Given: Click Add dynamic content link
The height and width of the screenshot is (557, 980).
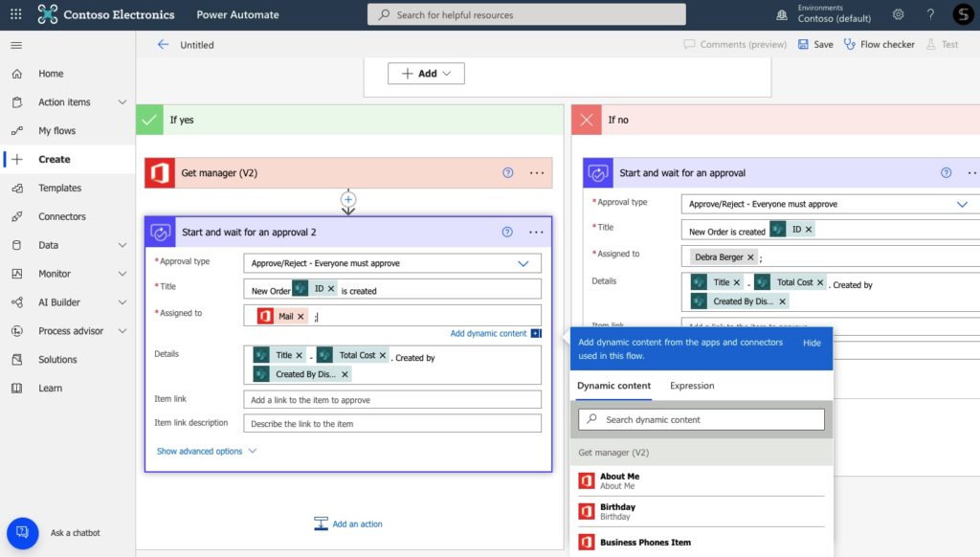Looking at the screenshot, I should pyautogui.click(x=488, y=333).
